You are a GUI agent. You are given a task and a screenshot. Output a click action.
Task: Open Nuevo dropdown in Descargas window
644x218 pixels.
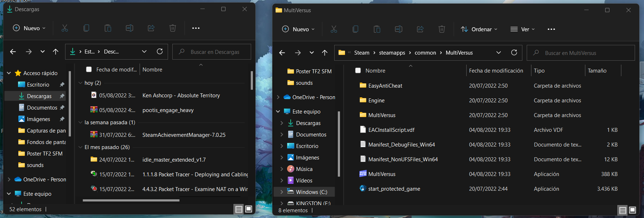click(30, 28)
